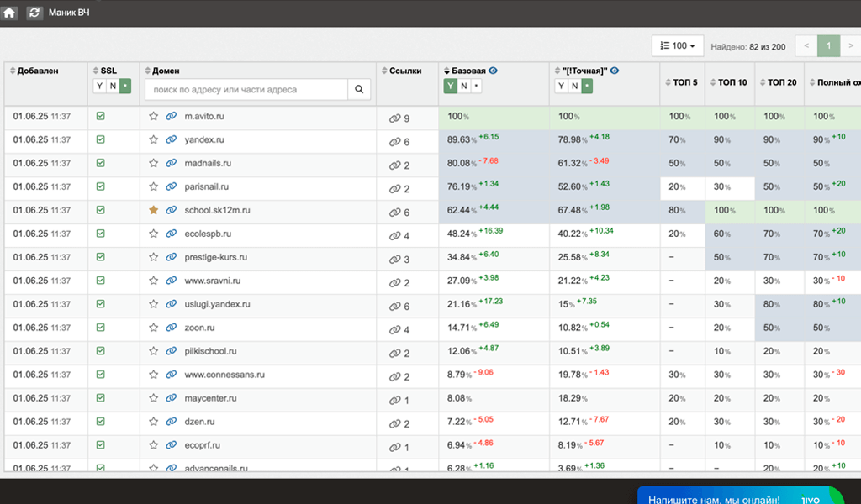Click the refresh icon next to Маник ВЧ
Image resolution: width=861 pixels, height=504 pixels.
[34, 13]
